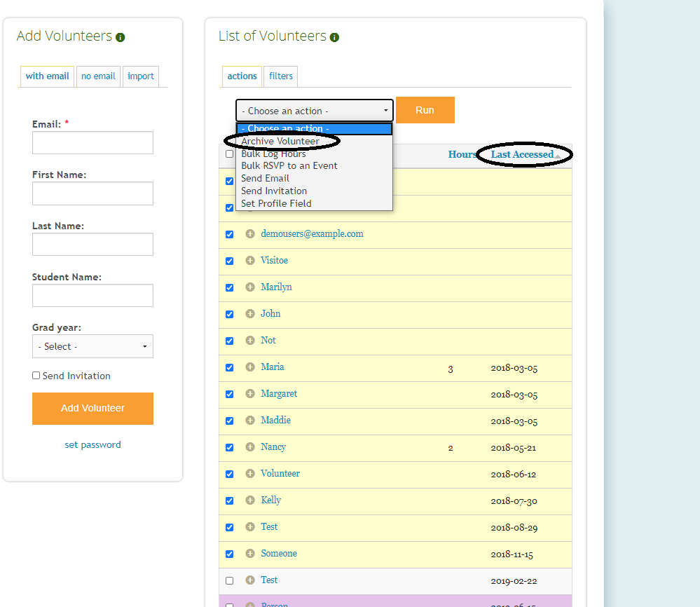
Task: Select Archive Volunteer from action list
Action: 315,141
